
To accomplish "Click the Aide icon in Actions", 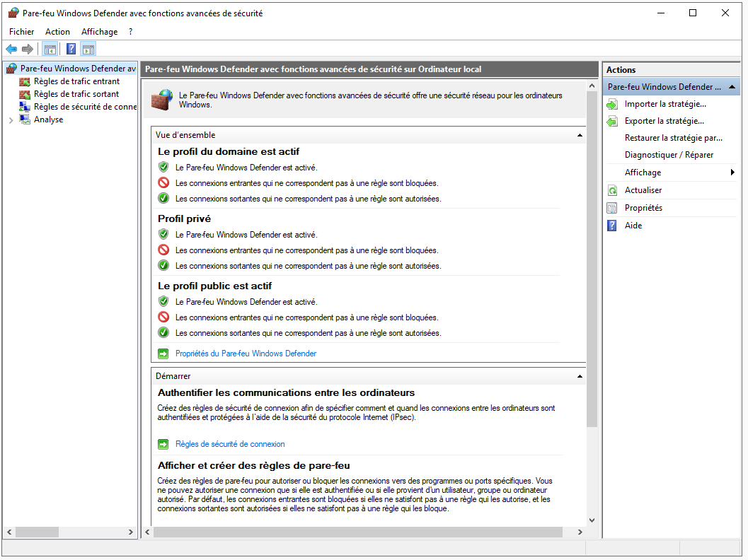I will coord(612,226).
